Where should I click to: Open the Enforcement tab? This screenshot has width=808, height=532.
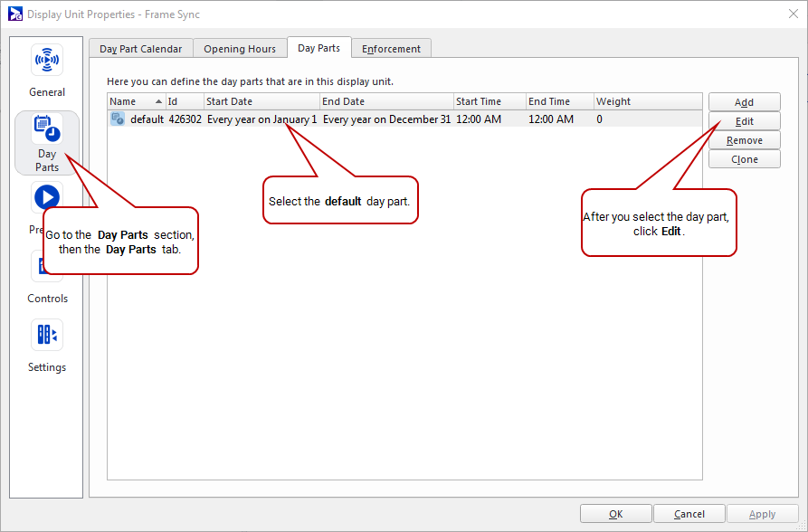click(x=391, y=49)
